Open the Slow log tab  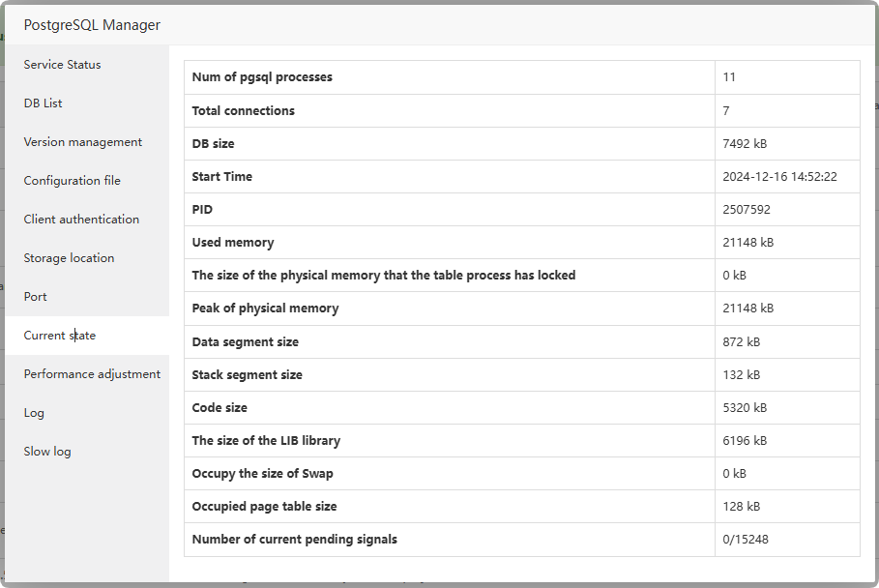pos(47,452)
